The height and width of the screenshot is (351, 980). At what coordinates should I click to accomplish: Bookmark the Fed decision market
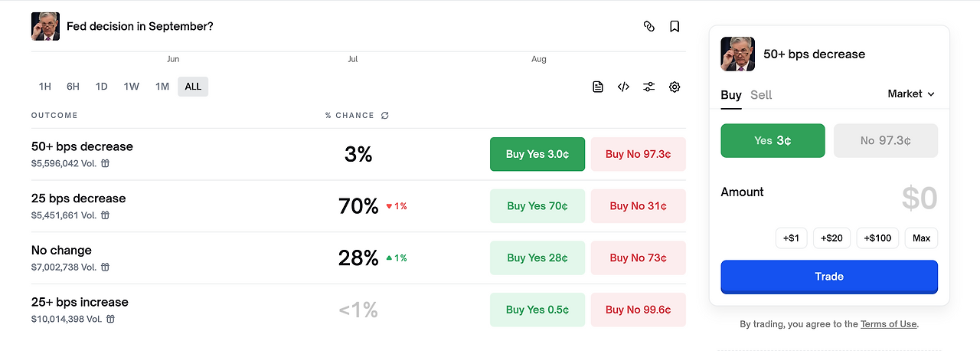click(x=675, y=26)
